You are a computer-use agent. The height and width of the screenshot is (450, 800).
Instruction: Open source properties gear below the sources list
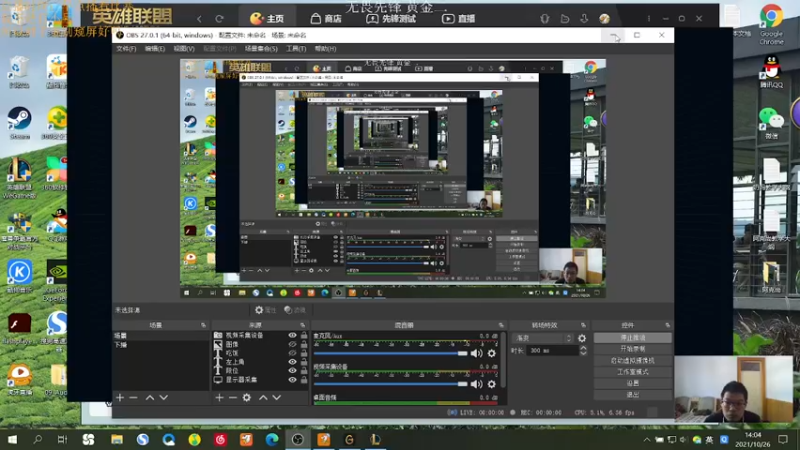(x=247, y=397)
